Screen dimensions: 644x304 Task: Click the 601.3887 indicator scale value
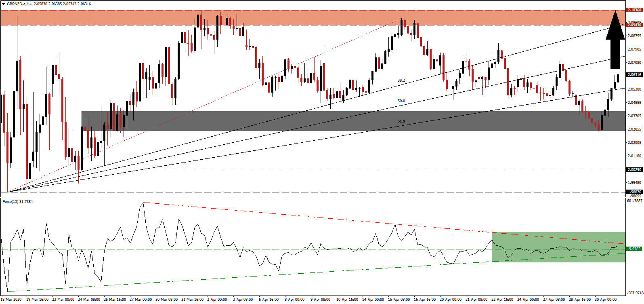pos(634,201)
